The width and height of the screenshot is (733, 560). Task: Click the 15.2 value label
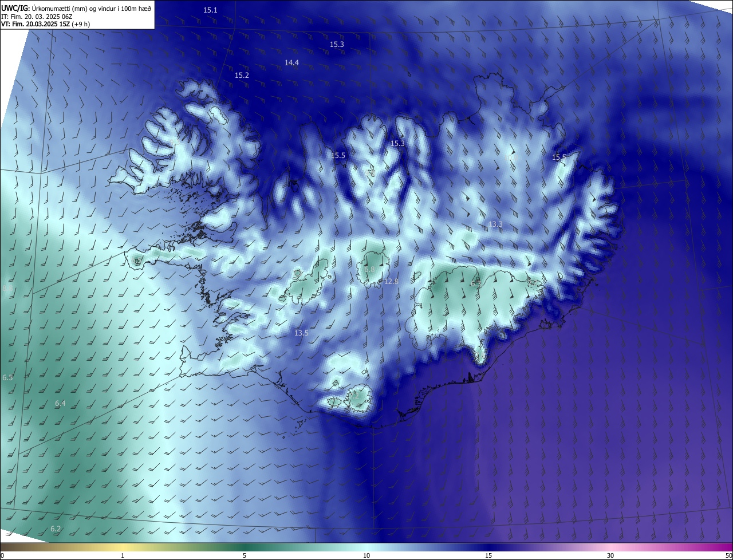coord(242,76)
